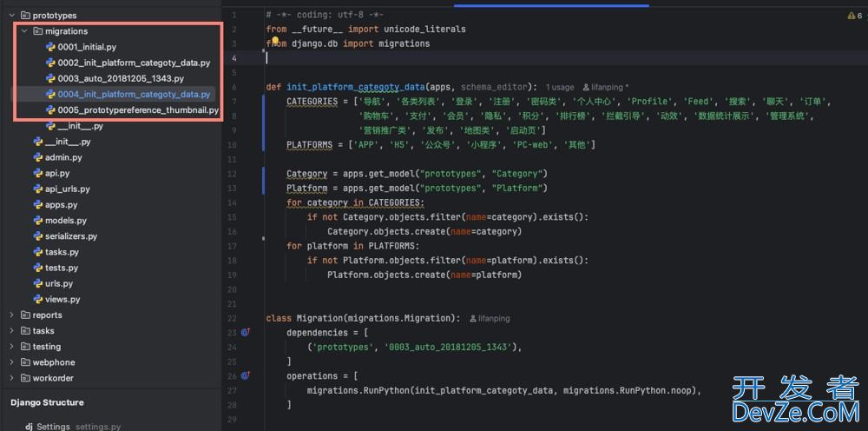This screenshot has height=431, width=868.
Task: Click the override gutter icon beside operations
Action: click(245, 376)
